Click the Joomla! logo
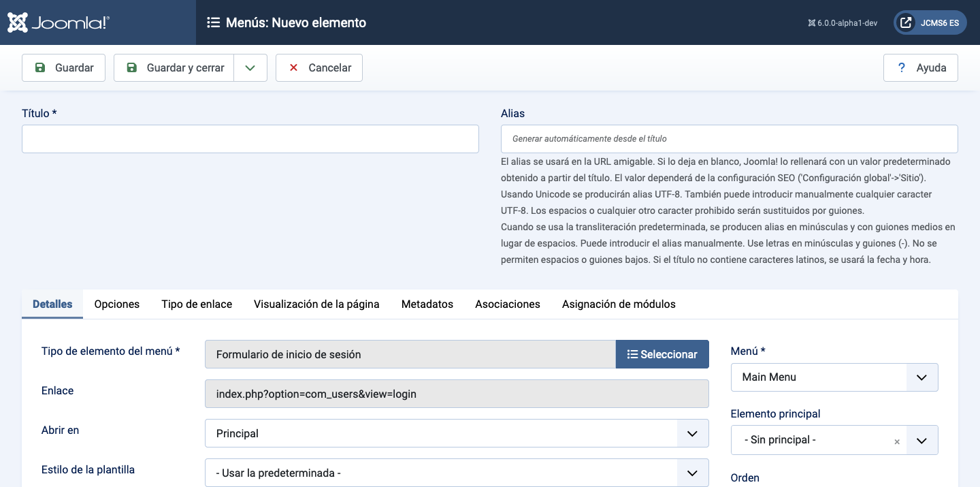This screenshot has height=487, width=980. pos(59,22)
